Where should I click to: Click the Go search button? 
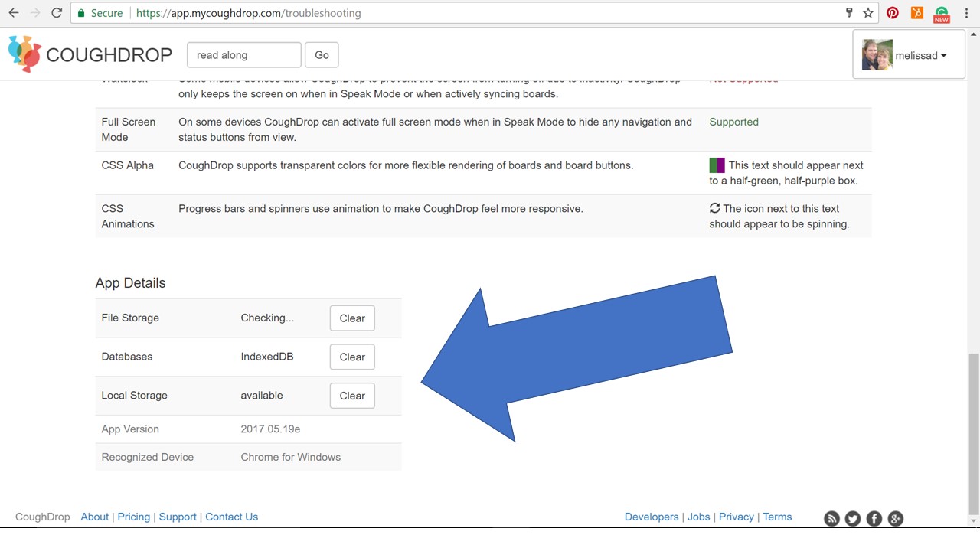click(x=322, y=55)
